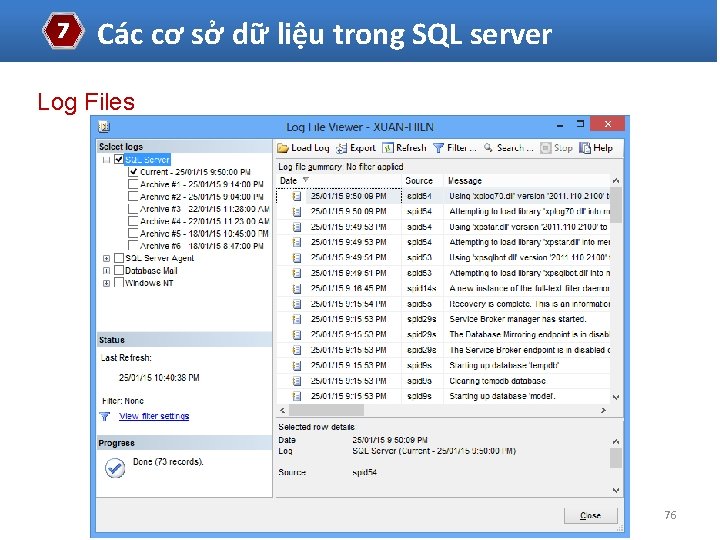Toggle the SQL Server checkbox
720x540 pixels.
tap(119, 159)
